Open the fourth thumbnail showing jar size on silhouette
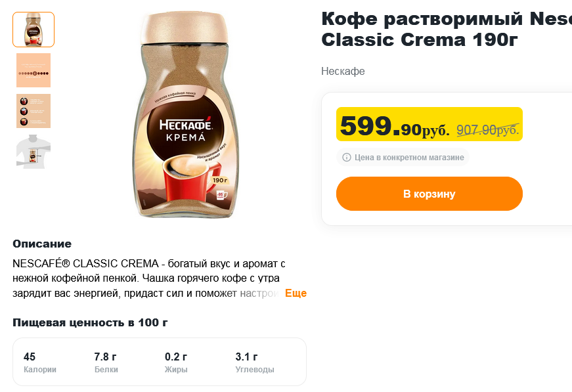Image resolution: width=572 pixels, height=392 pixels. point(33,152)
